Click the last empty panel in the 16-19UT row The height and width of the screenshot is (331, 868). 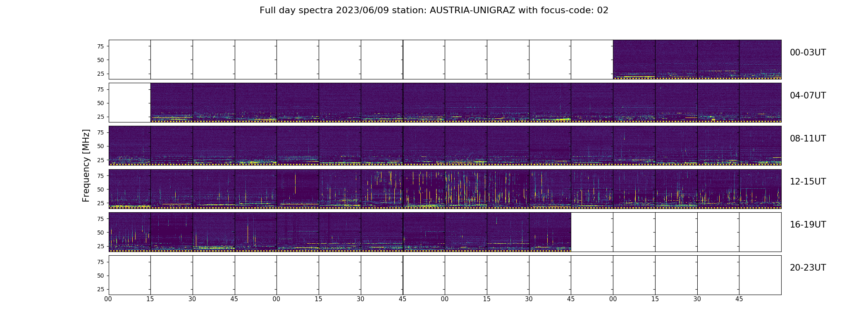click(x=760, y=232)
